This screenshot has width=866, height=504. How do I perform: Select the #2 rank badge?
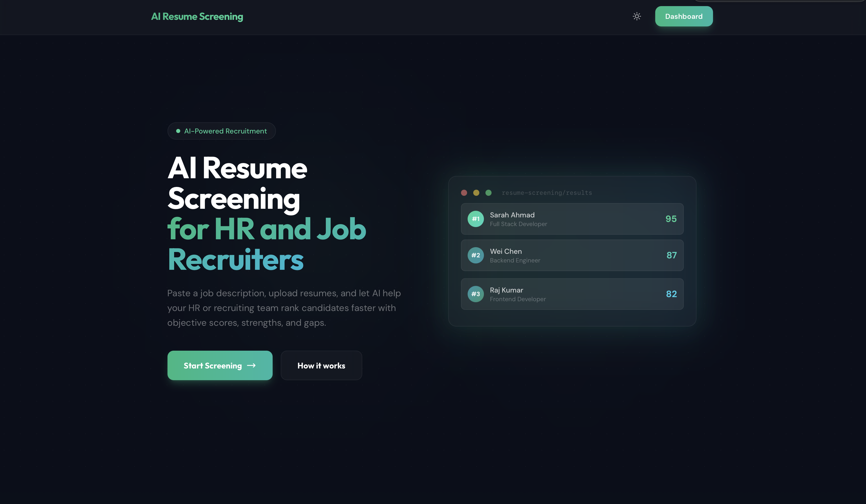476,255
